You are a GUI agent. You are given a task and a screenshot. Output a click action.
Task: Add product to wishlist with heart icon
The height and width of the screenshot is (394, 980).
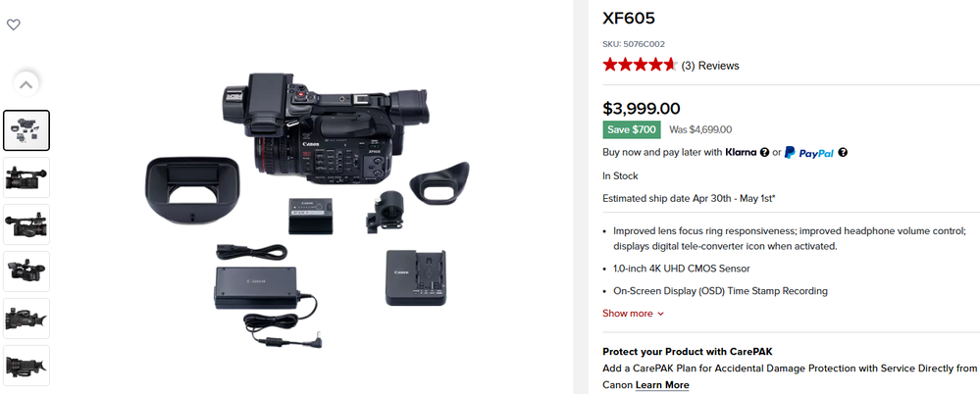click(13, 25)
